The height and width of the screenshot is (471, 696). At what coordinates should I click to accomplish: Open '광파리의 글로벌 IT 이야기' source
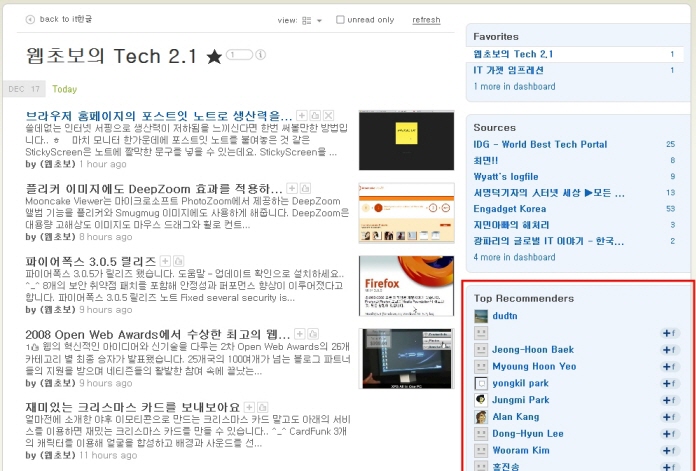pos(549,241)
